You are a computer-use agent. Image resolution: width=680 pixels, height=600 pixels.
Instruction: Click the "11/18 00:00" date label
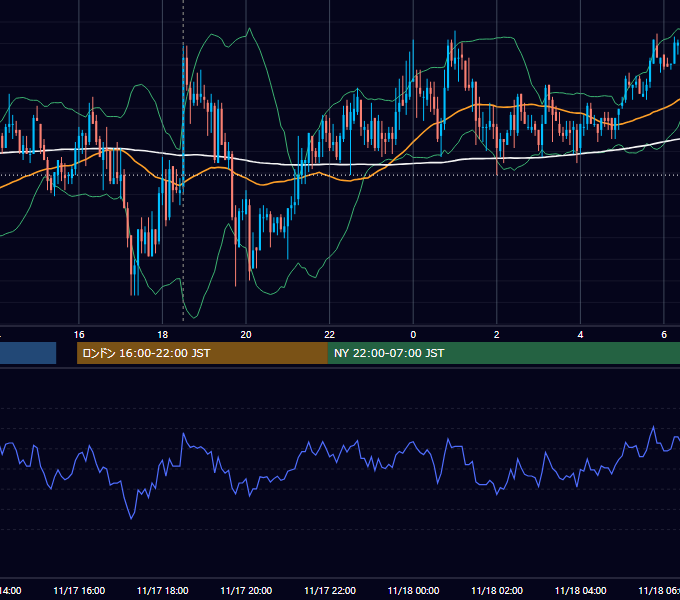413,590
